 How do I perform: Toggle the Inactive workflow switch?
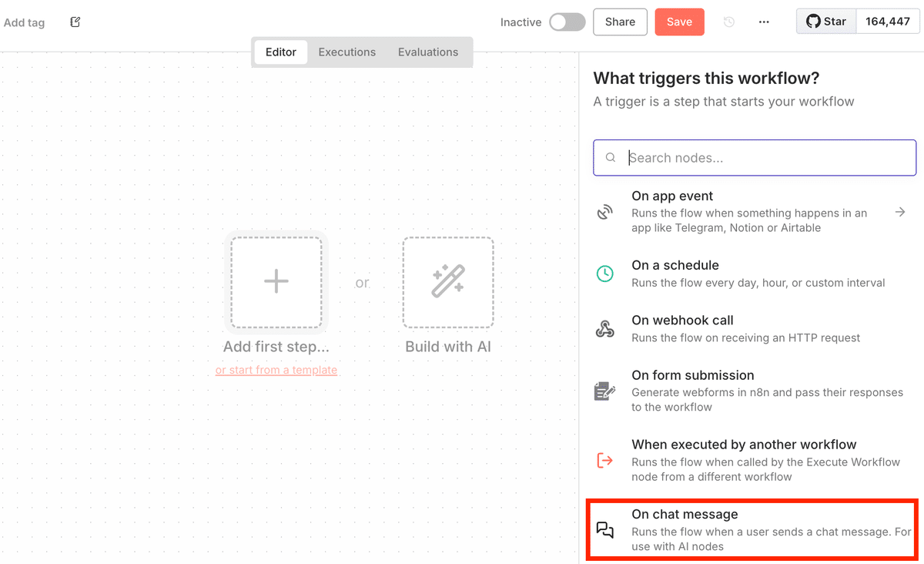567,22
